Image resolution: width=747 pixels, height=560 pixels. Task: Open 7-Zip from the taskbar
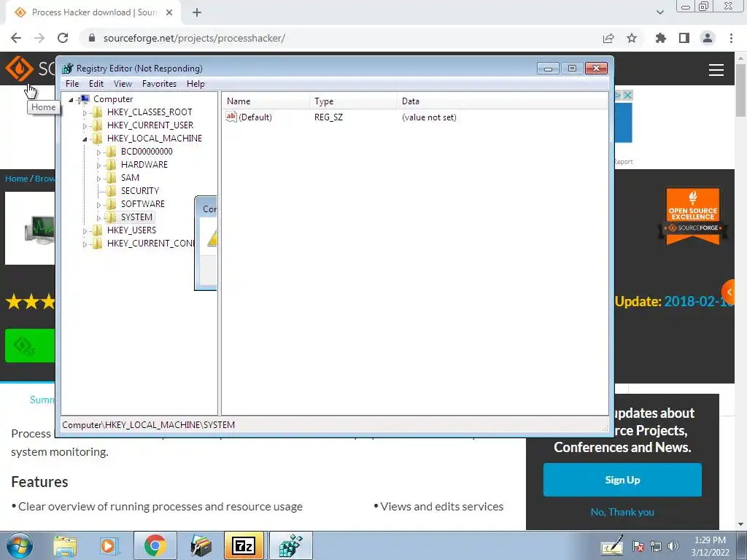point(244,545)
